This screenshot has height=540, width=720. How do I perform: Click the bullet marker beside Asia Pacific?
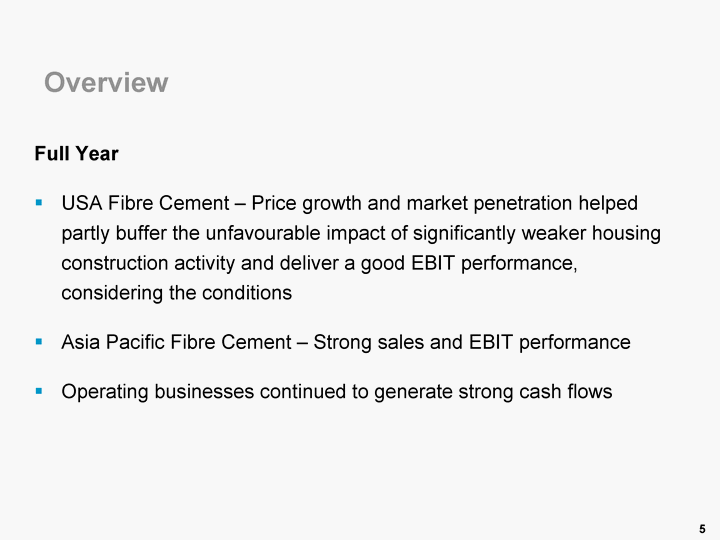click(39, 342)
